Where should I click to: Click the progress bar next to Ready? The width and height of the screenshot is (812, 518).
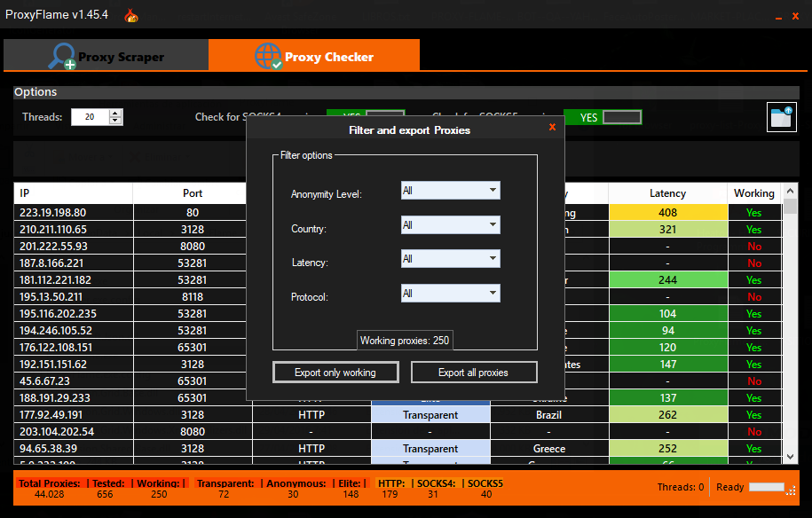click(767, 487)
